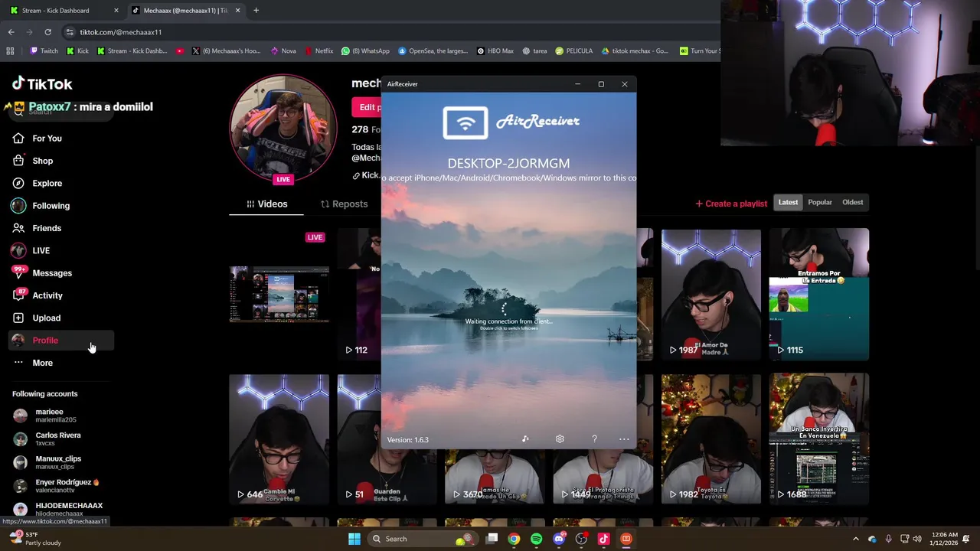Sort videos by Oldest
Screen dimensions: 980x551
pyautogui.click(x=852, y=202)
